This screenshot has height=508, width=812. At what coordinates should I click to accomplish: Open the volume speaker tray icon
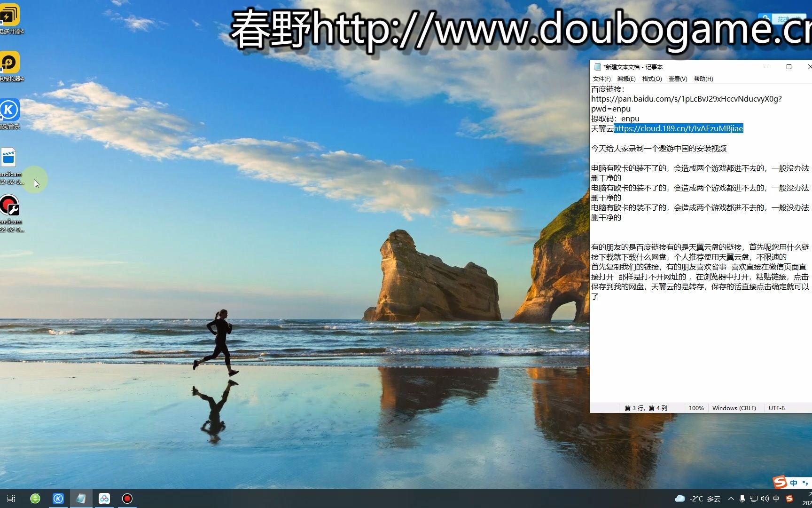pos(765,499)
